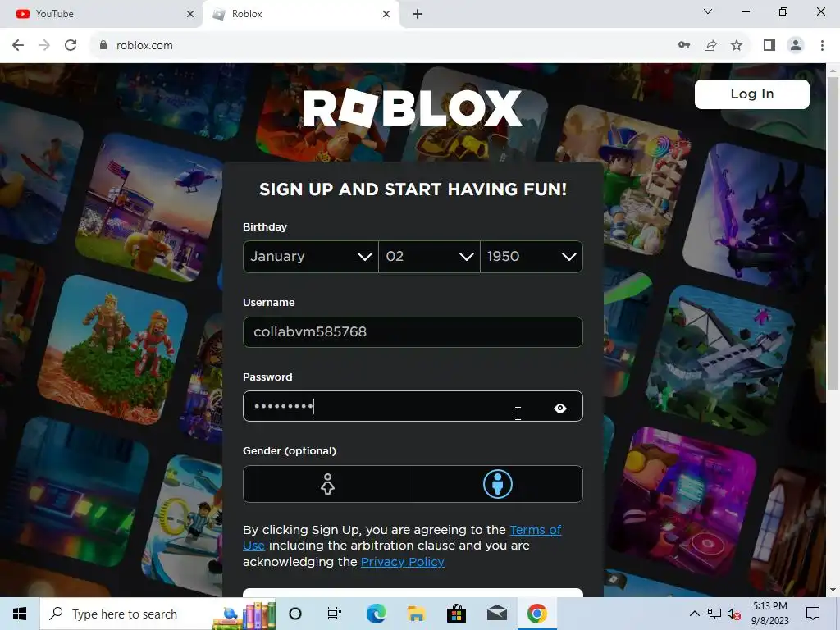Click the network tray icon
840x630 pixels.
pos(714,614)
